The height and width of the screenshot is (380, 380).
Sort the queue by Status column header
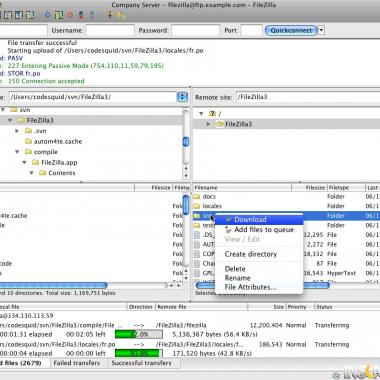pyautogui.click(x=347, y=307)
